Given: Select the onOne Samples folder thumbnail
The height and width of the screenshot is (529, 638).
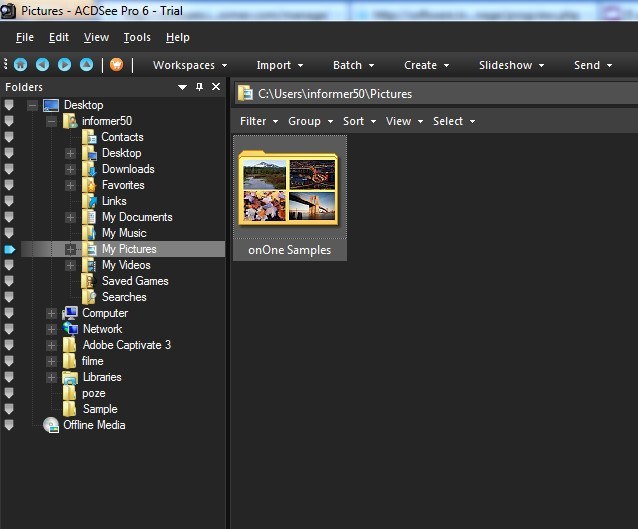Looking at the screenshot, I should click(x=290, y=198).
